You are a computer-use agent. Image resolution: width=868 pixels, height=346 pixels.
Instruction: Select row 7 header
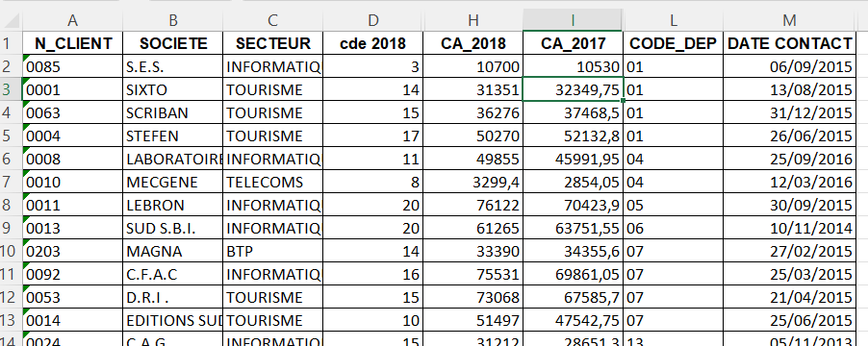[x=12, y=182]
